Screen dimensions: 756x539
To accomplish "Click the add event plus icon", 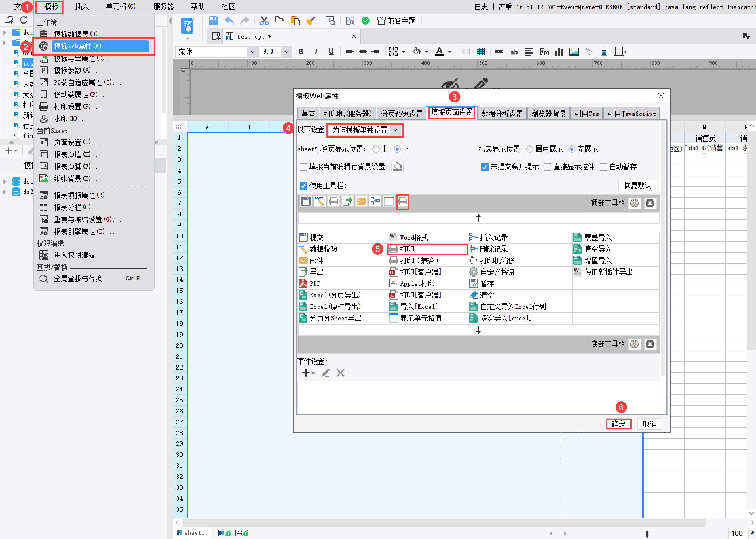I will coord(306,373).
